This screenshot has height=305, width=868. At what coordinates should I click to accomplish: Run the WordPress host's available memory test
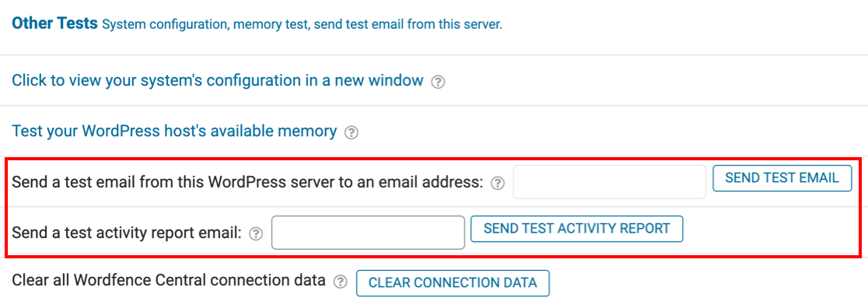point(174,131)
